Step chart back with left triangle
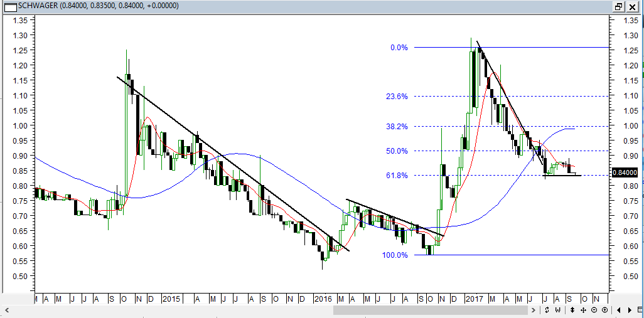The width and height of the screenshot is (644, 318). [x=618, y=310]
